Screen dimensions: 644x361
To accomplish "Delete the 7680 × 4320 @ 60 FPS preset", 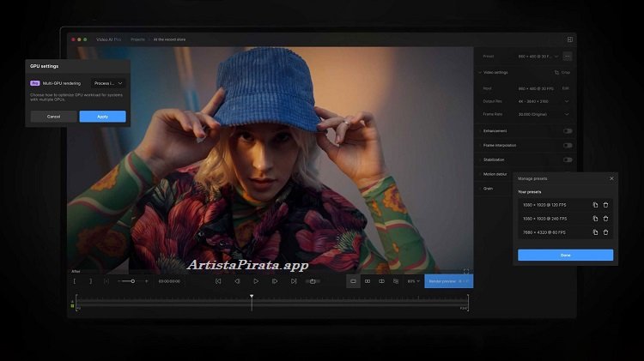I will tap(605, 232).
